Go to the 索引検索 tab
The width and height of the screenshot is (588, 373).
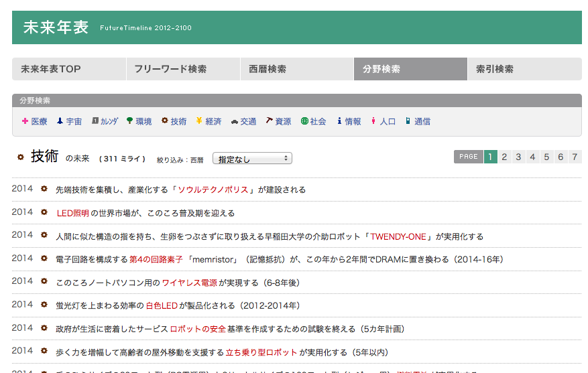pyautogui.click(x=524, y=69)
